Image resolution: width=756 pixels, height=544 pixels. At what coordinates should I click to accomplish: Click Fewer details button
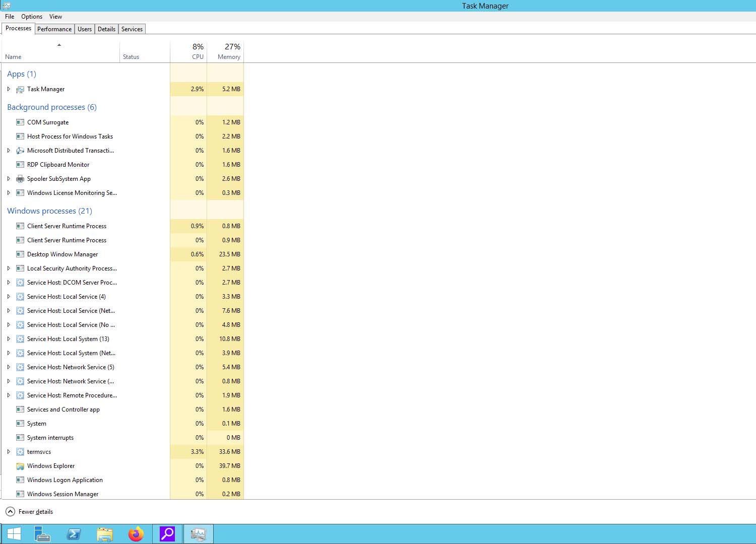click(29, 512)
